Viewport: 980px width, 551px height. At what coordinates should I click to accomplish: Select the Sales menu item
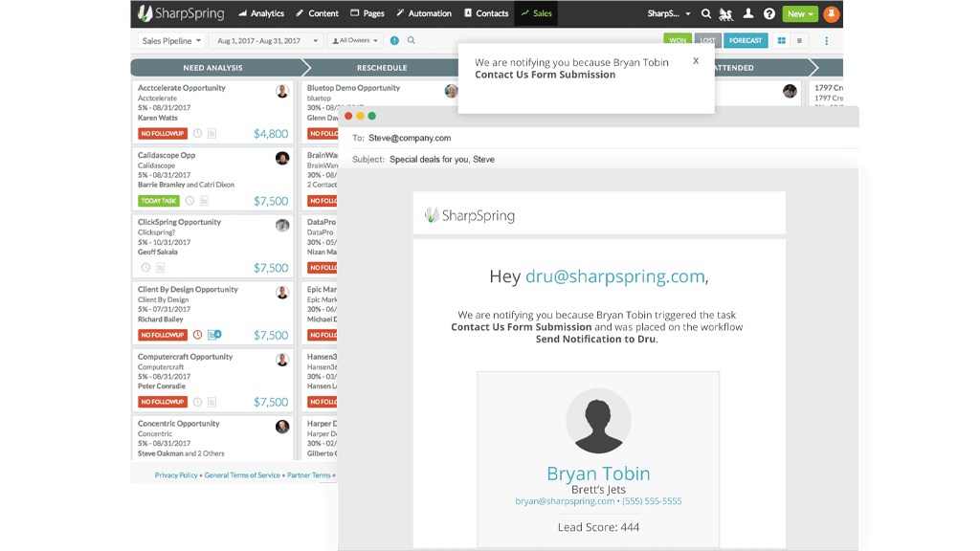coord(536,13)
